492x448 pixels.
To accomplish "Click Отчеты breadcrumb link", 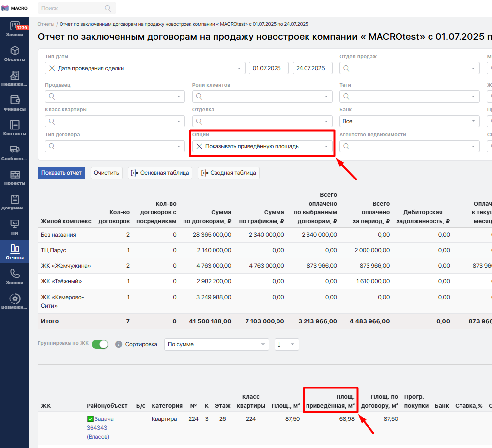I will click(x=46, y=24).
